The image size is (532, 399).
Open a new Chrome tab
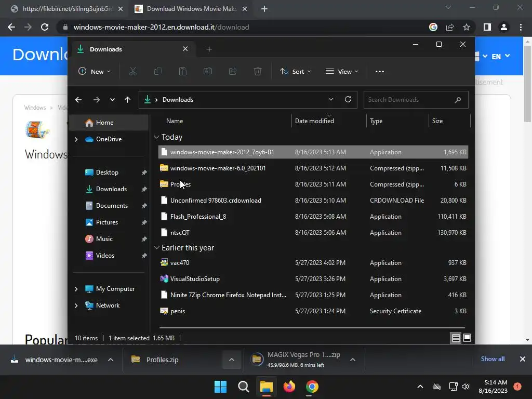(264, 9)
